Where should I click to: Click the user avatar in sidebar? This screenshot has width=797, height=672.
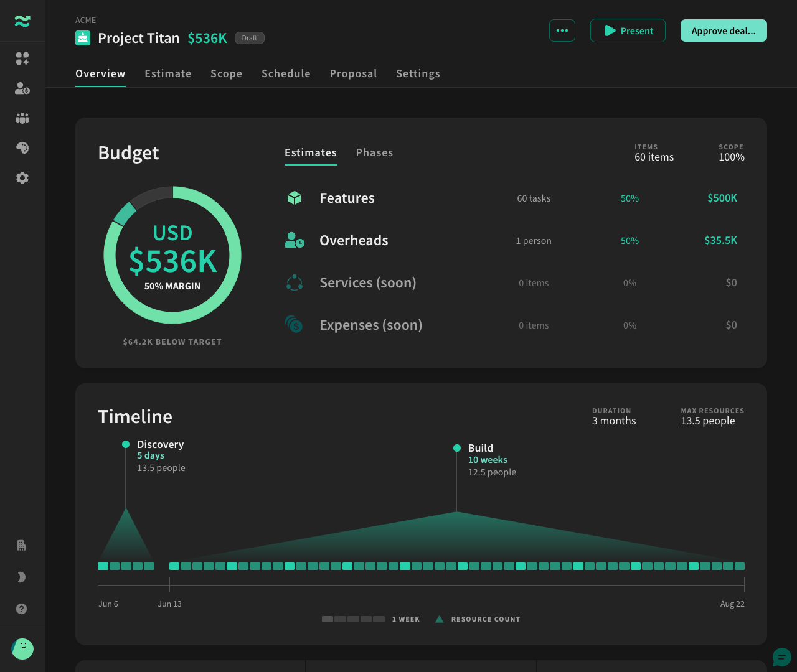(x=22, y=649)
